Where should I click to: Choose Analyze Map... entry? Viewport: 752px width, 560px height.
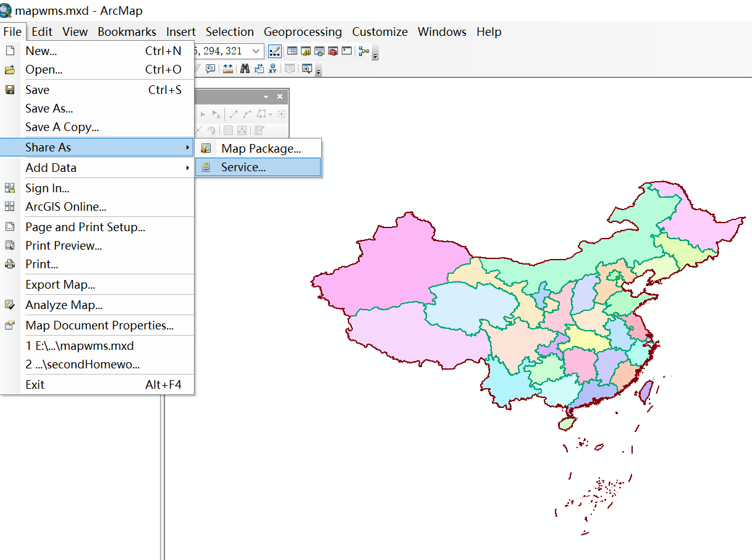(x=98, y=305)
